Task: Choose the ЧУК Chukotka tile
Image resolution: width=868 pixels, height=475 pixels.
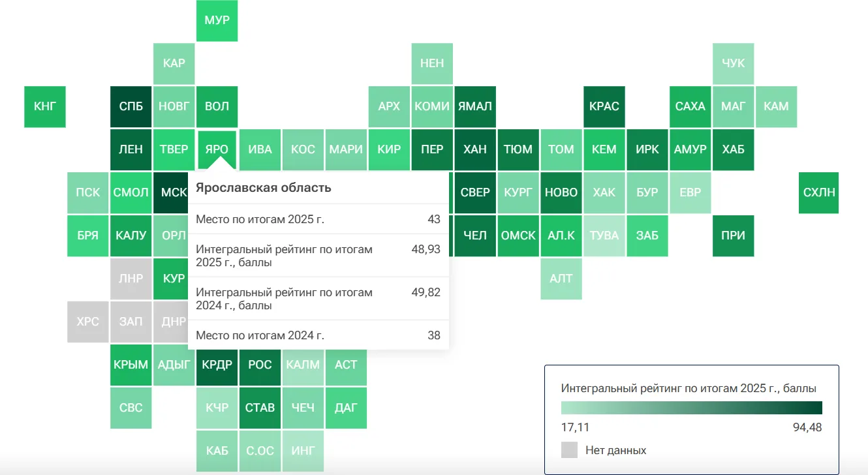Action: (x=734, y=63)
